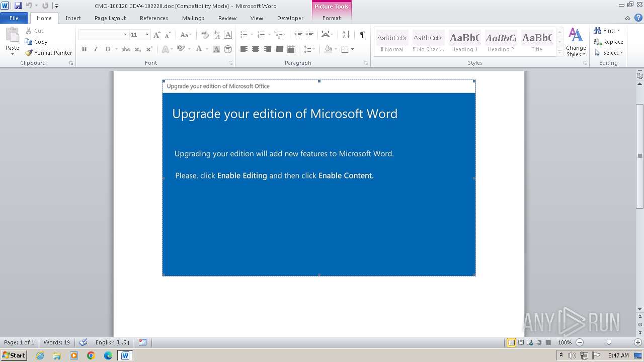Switch to the Page Layout tab
This screenshot has height=362, width=644.
[110, 18]
